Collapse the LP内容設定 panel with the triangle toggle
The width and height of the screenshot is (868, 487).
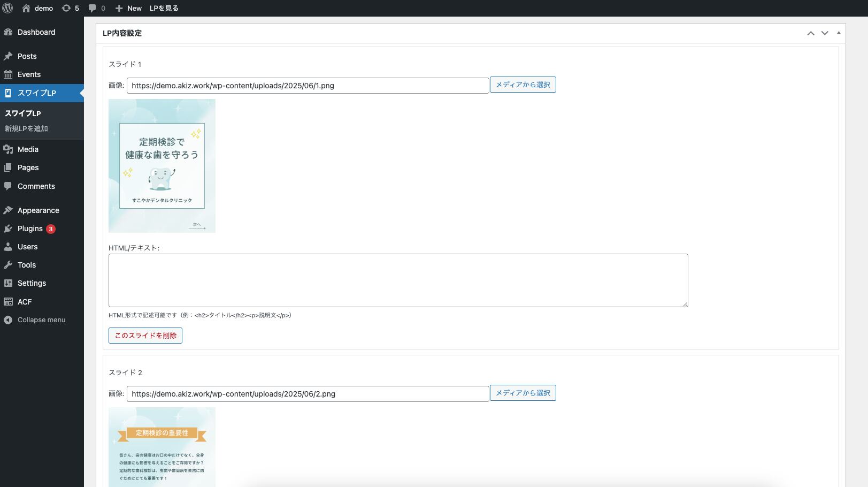839,33
